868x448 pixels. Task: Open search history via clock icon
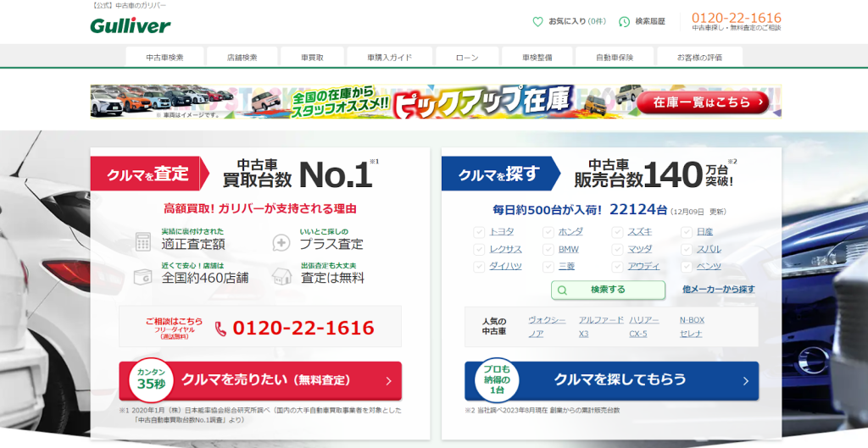pyautogui.click(x=625, y=21)
